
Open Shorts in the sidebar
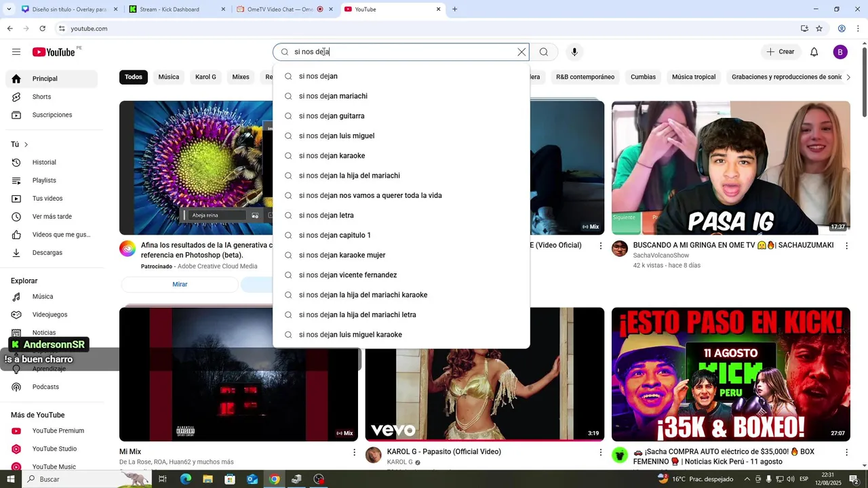coord(52,97)
